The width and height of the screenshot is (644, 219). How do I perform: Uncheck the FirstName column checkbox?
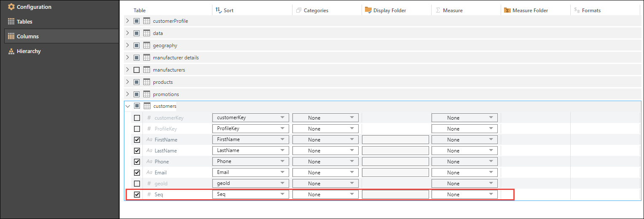click(x=137, y=140)
